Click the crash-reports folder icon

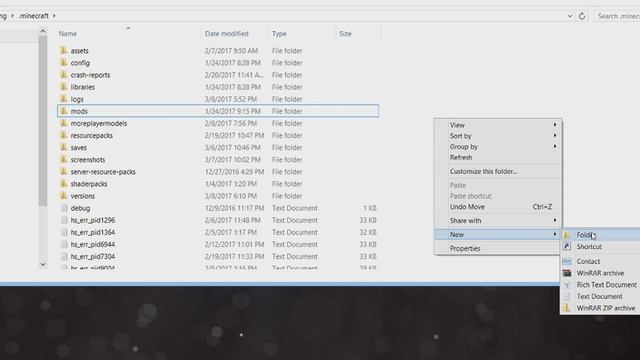coord(64,75)
